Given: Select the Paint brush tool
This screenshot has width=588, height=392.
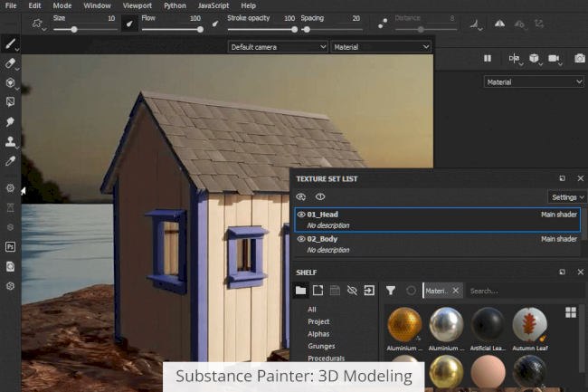Looking at the screenshot, I should click(x=10, y=43).
